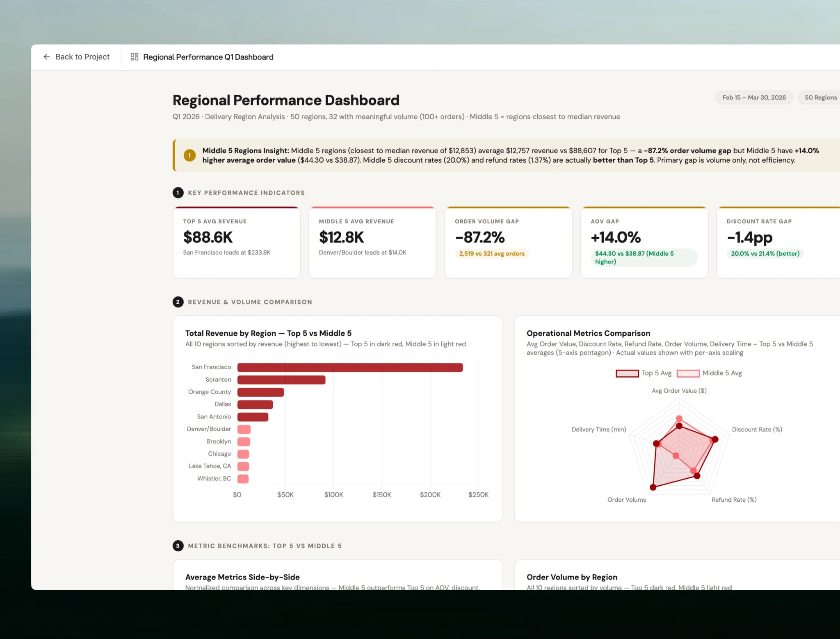Image resolution: width=840 pixels, height=639 pixels.
Task: Click the San Francisco leads at $233.8K link
Action: pyautogui.click(x=226, y=252)
